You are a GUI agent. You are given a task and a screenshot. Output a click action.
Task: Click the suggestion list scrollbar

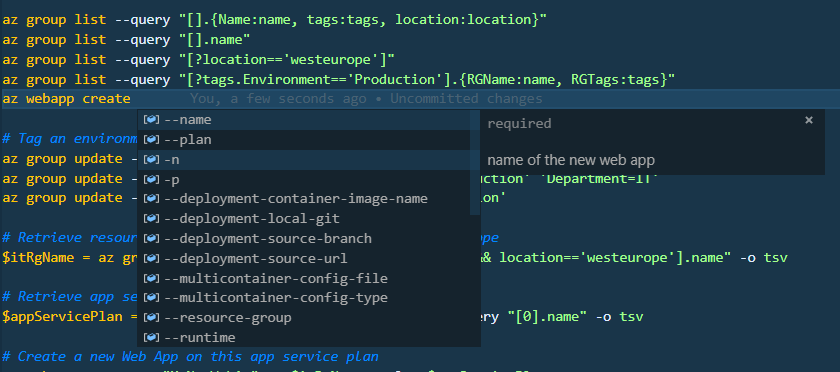(x=475, y=162)
